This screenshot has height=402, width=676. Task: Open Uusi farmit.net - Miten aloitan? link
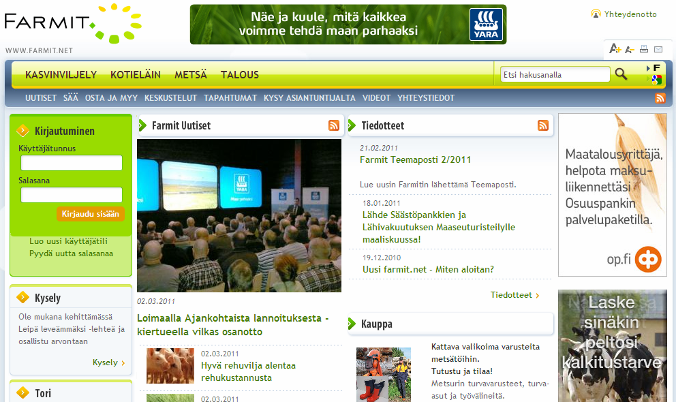(x=428, y=270)
